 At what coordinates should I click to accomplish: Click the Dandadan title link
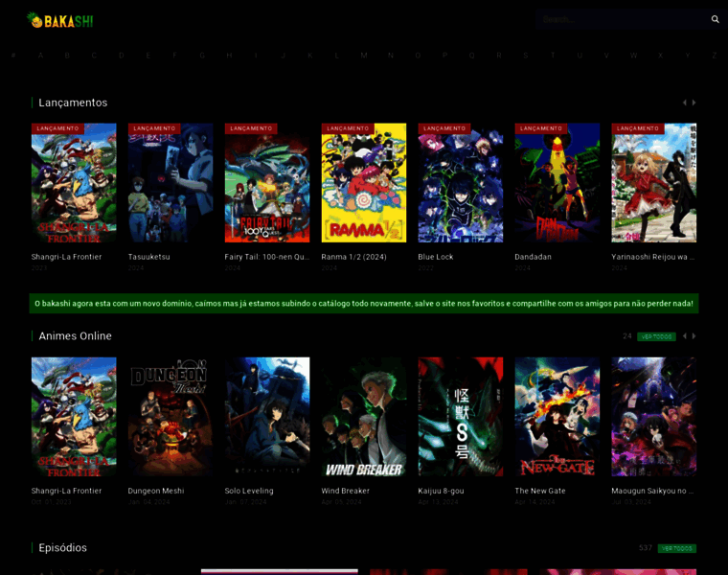533,257
